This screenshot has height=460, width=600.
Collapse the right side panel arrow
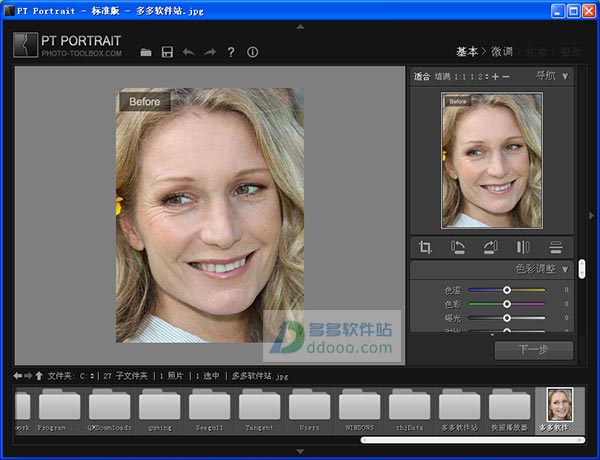(591, 215)
